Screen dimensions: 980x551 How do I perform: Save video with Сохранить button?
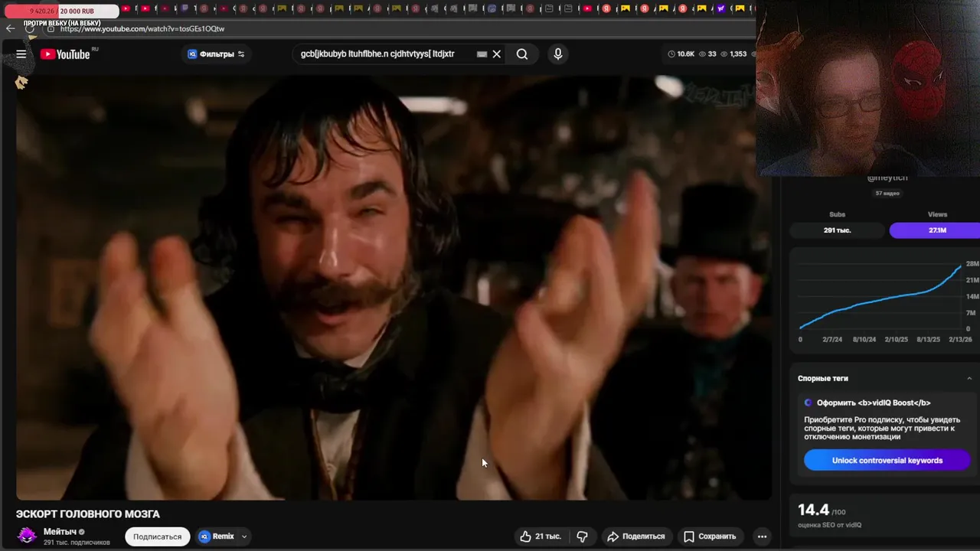pyautogui.click(x=710, y=536)
